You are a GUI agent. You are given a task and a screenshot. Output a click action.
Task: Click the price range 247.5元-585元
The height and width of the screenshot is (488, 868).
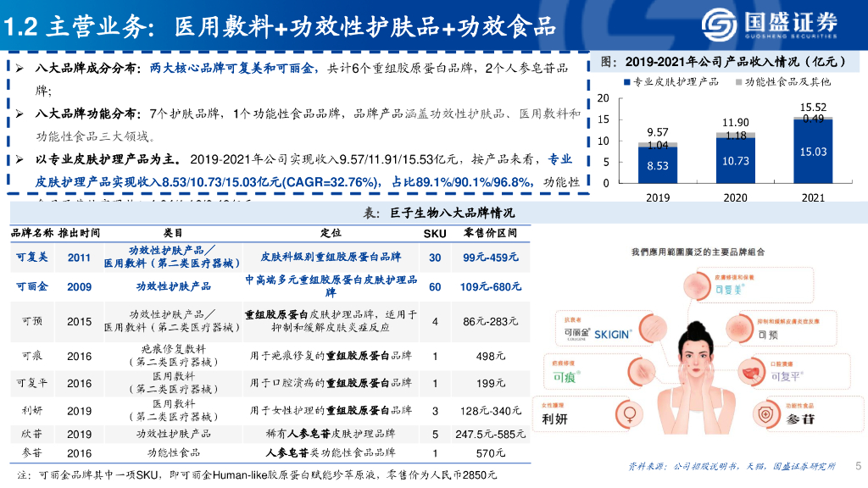(x=491, y=434)
